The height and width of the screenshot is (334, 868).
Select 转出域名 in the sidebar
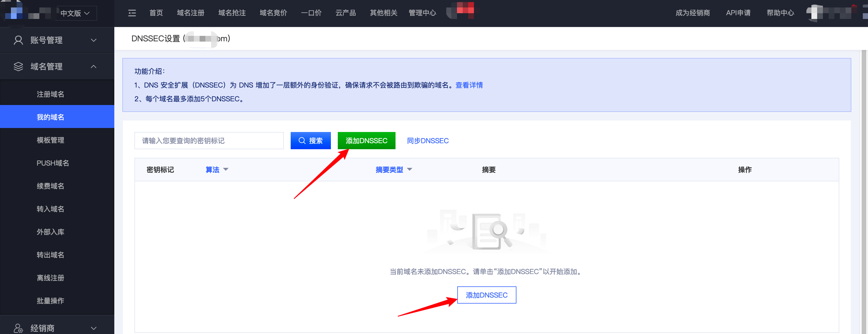[57, 255]
